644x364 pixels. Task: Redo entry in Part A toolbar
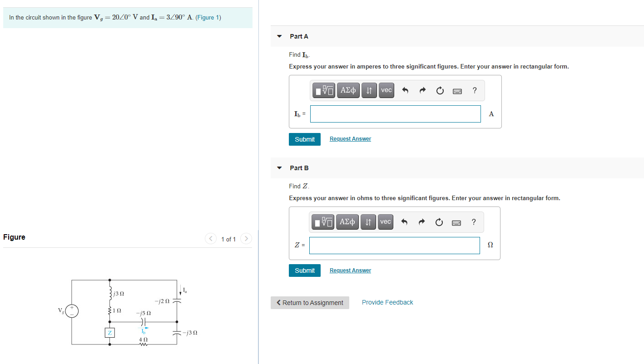[x=422, y=90]
